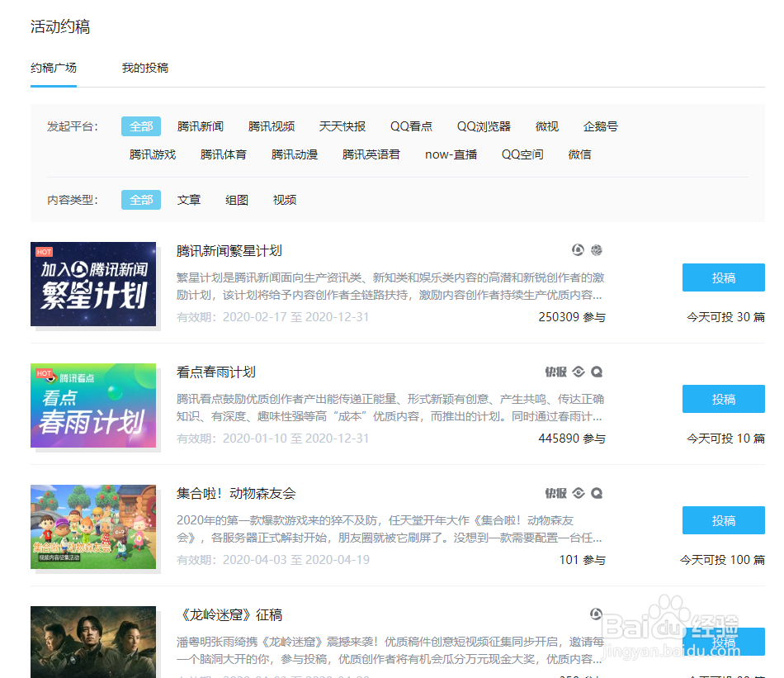This screenshot has height=678, width=784.
Task: Click sports ball icon in 繁星计划 row
Action: (597, 249)
